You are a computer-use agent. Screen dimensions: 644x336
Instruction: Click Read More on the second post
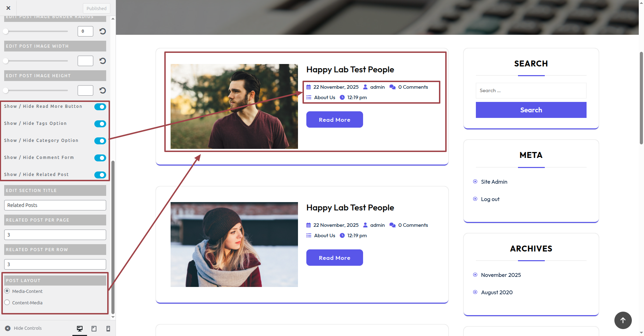[x=335, y=258]
